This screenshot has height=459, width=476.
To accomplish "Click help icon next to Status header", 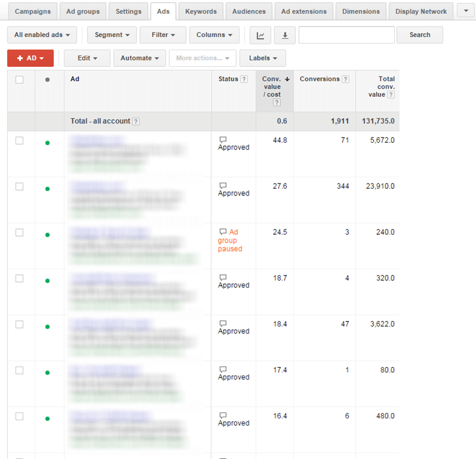I will (243, 79).
